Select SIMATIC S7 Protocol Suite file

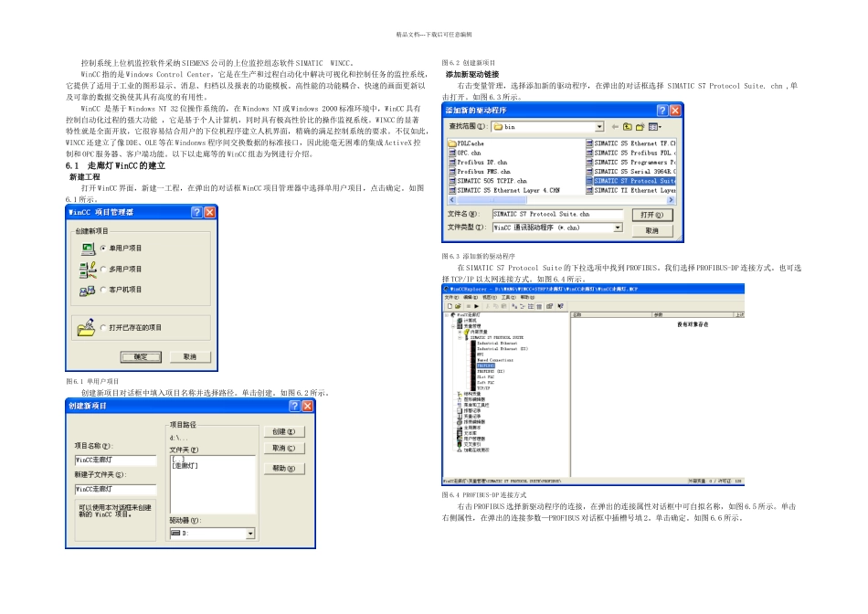631,181
